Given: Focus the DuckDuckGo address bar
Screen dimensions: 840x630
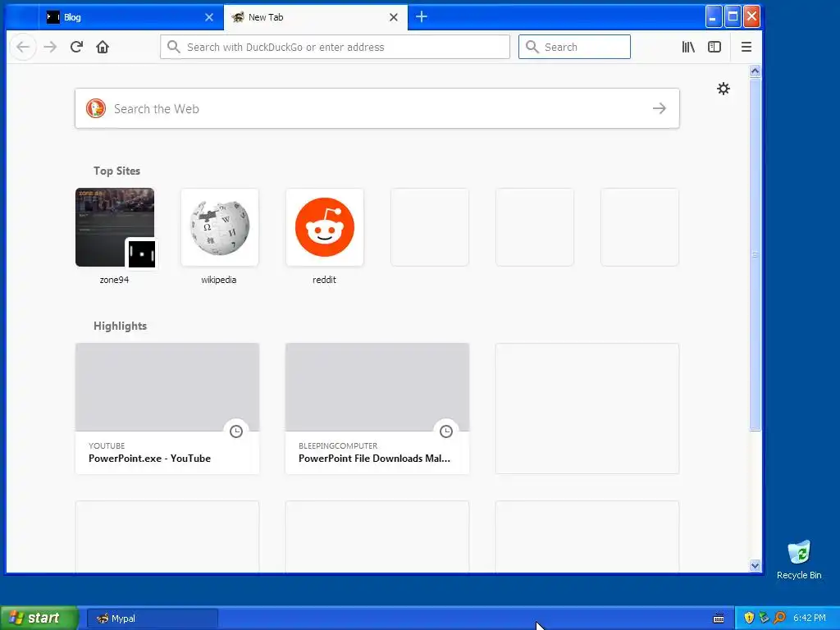Looking at the screenshot, I should point(335,47).
